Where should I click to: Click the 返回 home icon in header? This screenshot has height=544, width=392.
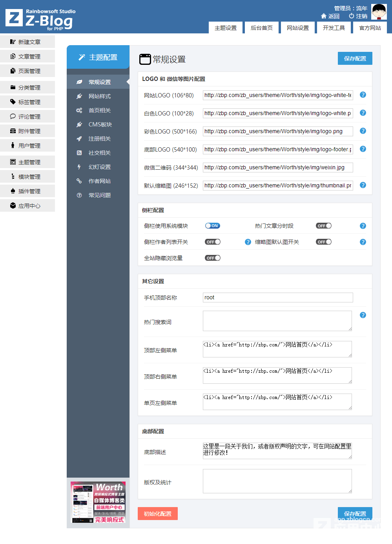coord(324,16)
